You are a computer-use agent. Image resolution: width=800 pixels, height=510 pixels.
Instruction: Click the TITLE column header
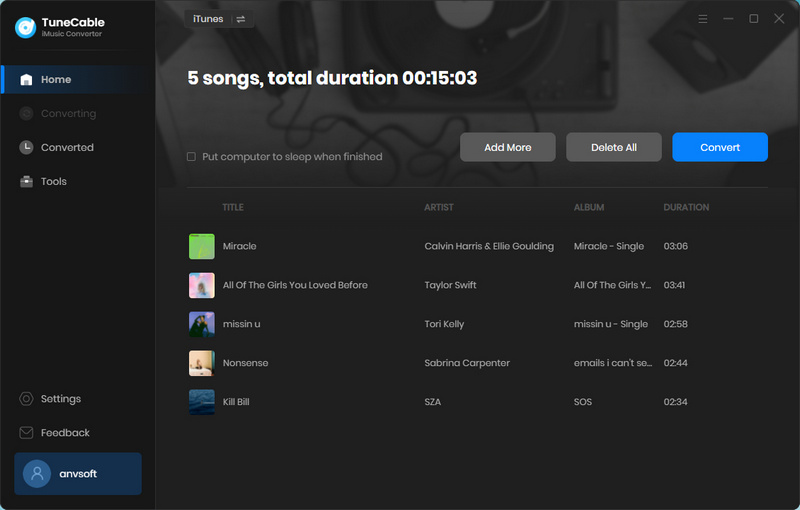click(x=233, y=207)
